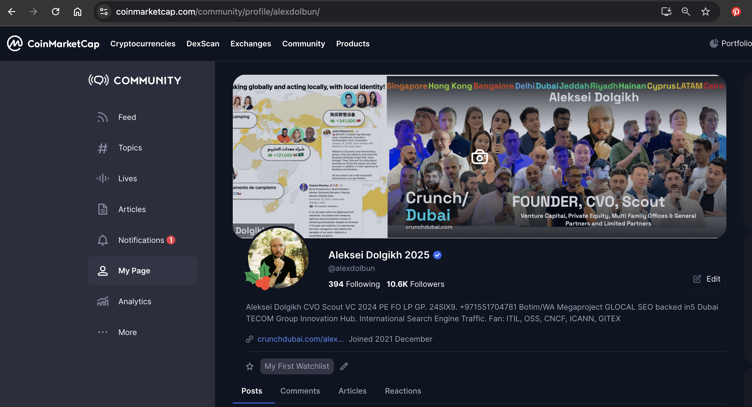Reload the page in browser
This screenshot has width=752, height=407.
tap(55, 12)
